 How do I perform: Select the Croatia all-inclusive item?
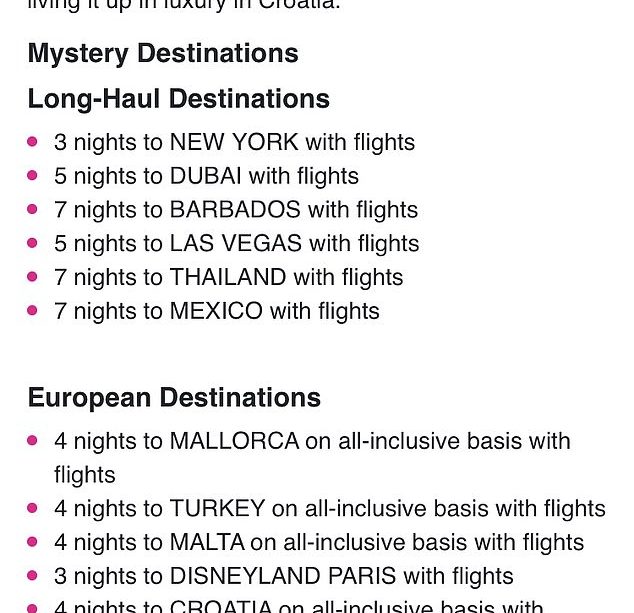(298, 606)
